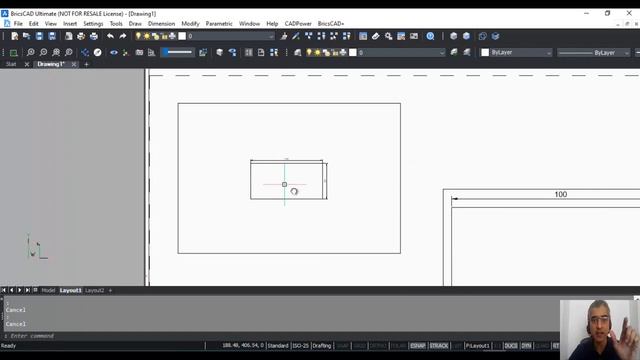The image size is (640, 360).
Task: Open the Properties panel icon
Action: tap(363, 36)
